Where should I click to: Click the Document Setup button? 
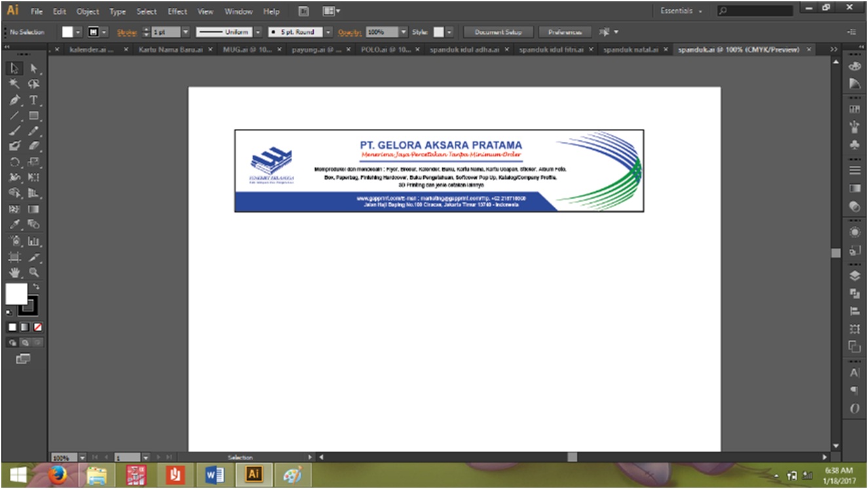(499, 32)
